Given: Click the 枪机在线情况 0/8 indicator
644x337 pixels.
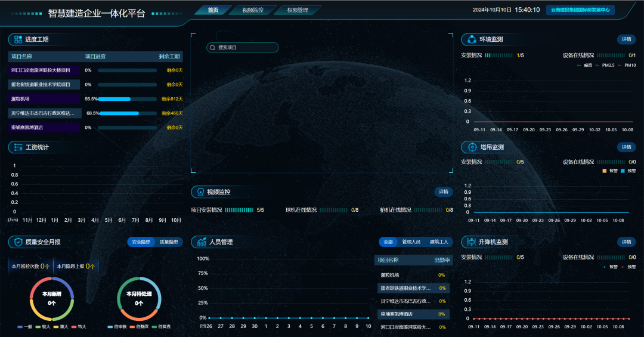Looking at the screenshot, I should click(x=416, y=210).
